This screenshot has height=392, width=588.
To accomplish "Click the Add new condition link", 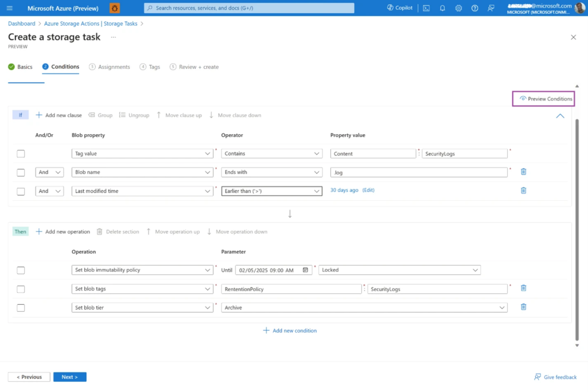I will click(x=290, y=331).
